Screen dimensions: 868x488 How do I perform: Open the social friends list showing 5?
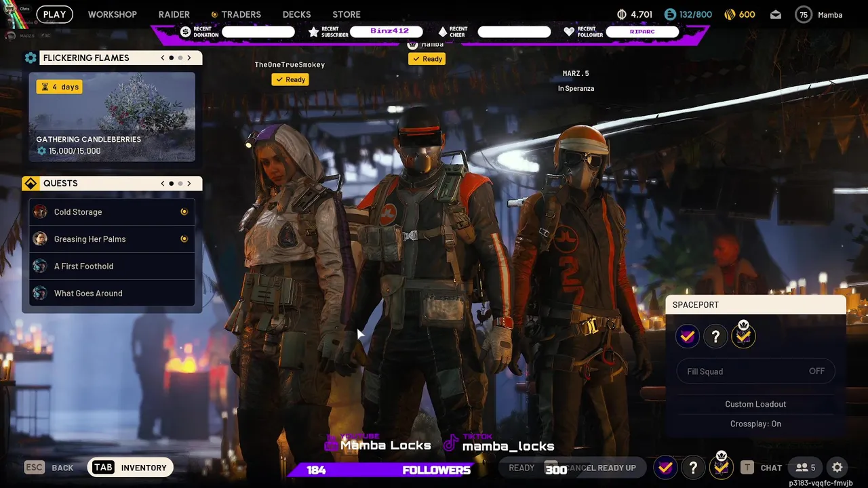(806, 467)
